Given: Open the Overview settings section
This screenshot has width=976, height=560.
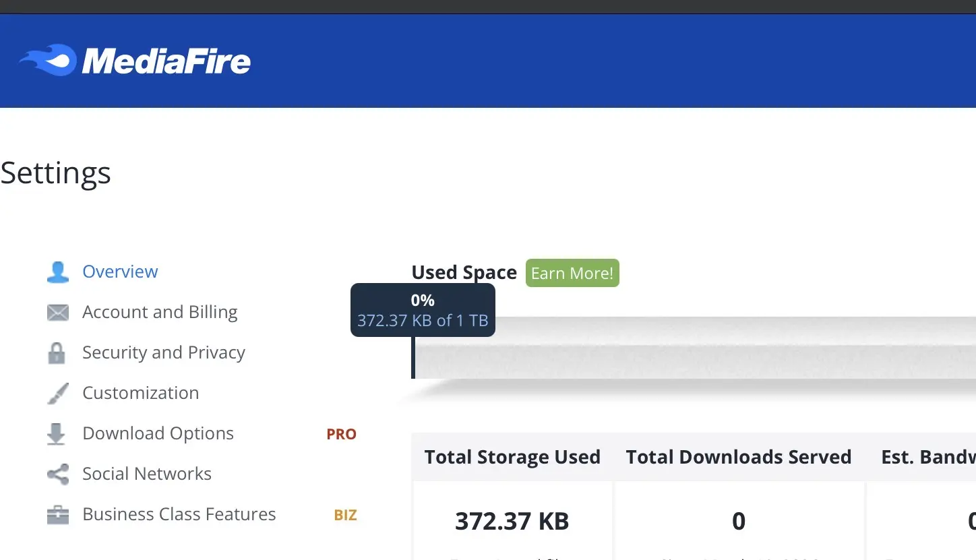Looking at the screenshot, I should coord(120,272).
